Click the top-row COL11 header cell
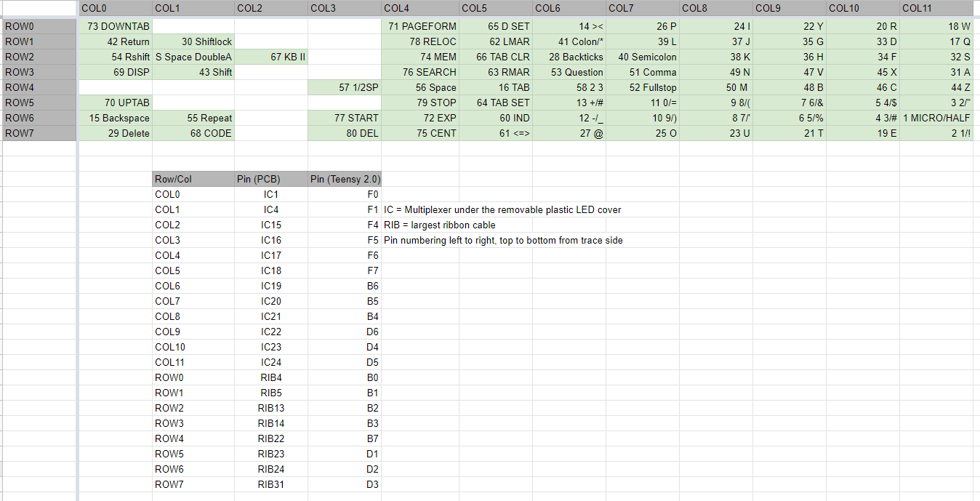Screen dimensions: 980x501 coord(937,9)
